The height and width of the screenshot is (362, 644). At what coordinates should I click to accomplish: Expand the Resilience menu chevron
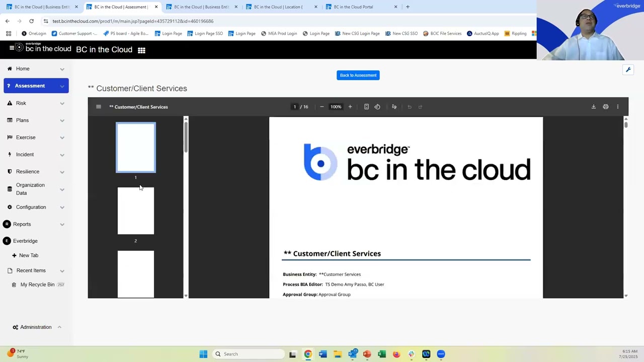62,172
